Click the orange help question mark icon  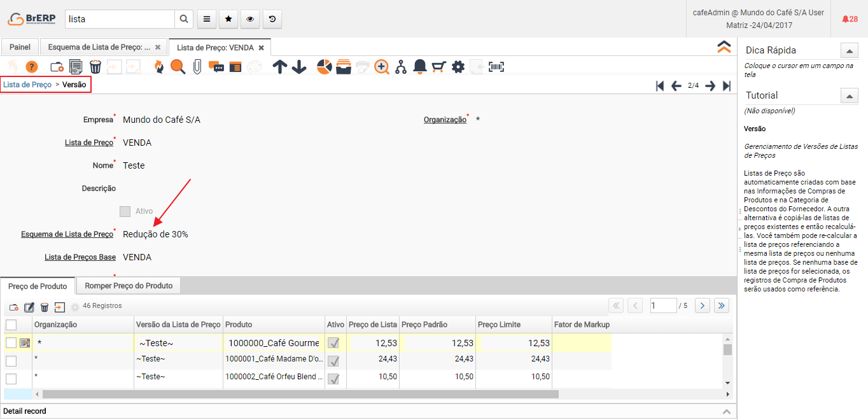point(32,67)
